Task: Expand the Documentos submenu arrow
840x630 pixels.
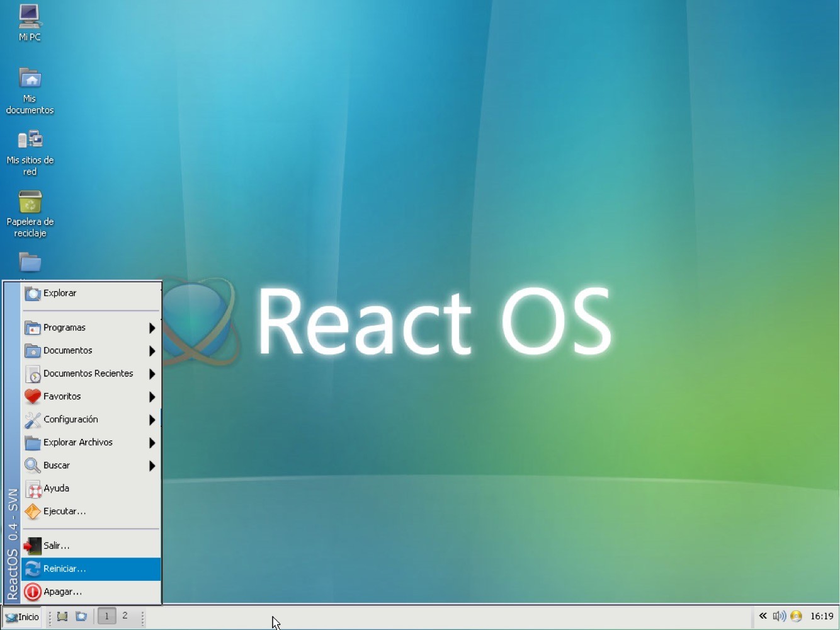Action: tap(152, 351)
